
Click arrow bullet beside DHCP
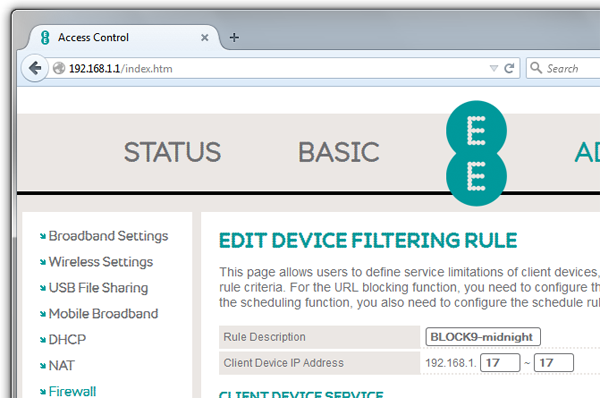[x=43, y=340]
